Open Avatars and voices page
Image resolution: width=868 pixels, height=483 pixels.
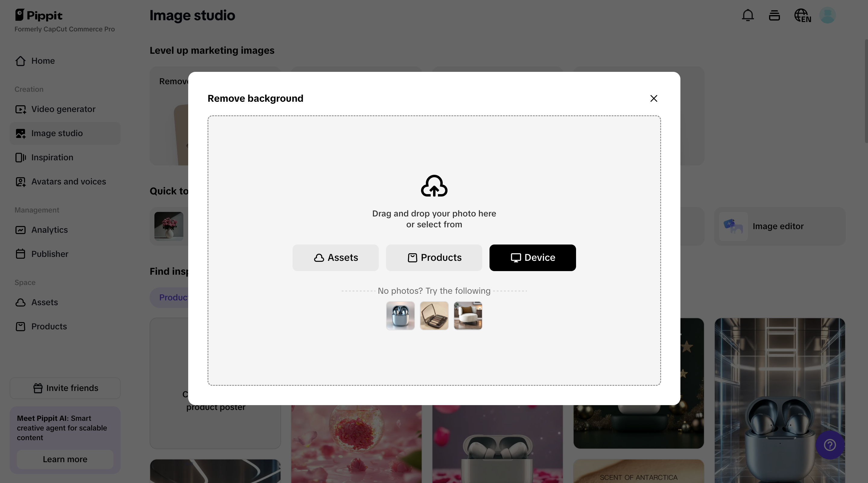click(x=68, y=182)
